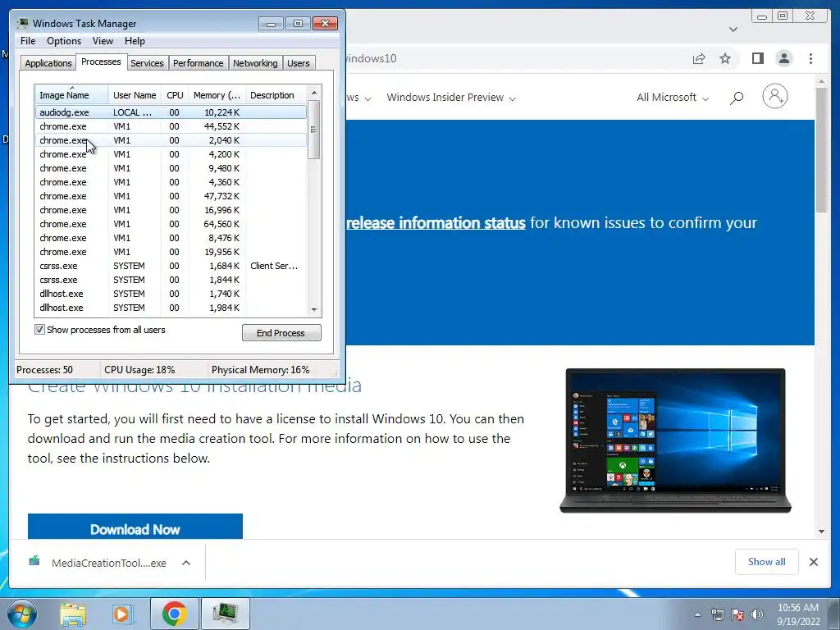Click the Microsoft account sign-in icon

775,97
